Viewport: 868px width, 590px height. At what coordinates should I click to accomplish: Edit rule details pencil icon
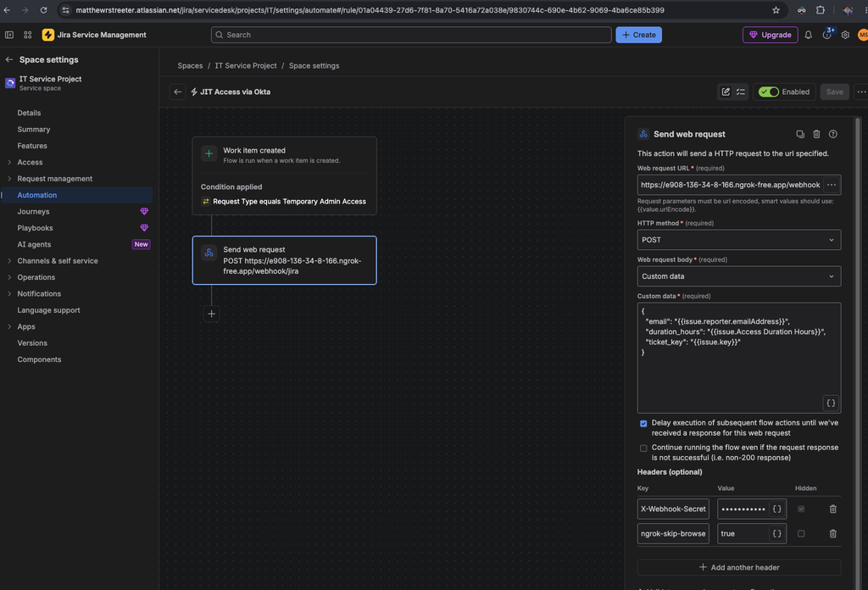[726, 92]
